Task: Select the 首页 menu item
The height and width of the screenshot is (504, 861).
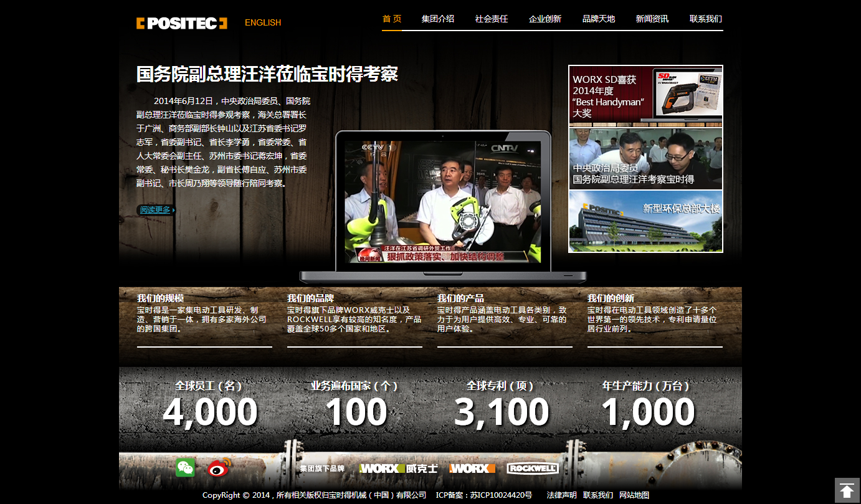Action: click(392, 19)
